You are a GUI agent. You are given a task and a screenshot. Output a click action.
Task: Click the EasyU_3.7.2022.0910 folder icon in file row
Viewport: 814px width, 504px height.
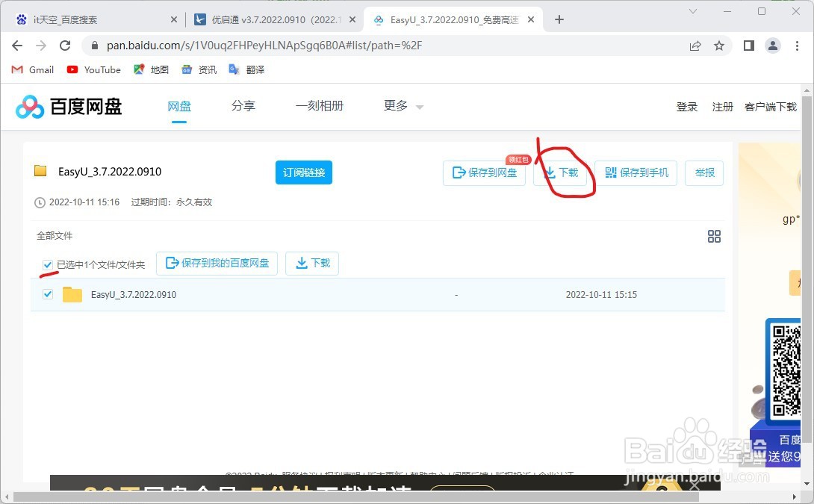(72, 294)
